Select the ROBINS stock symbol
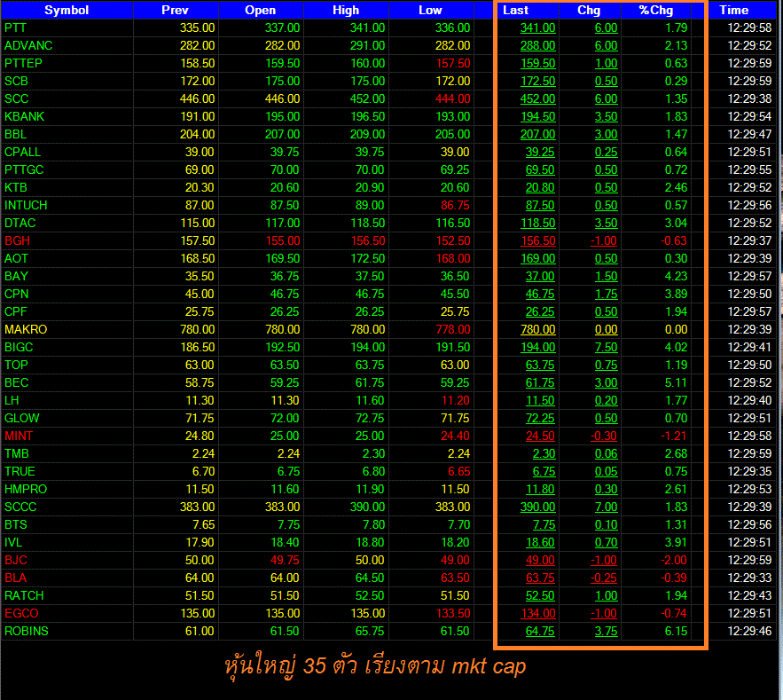Image resolution: width=783 pixels, height=700 pixels. 27,631
